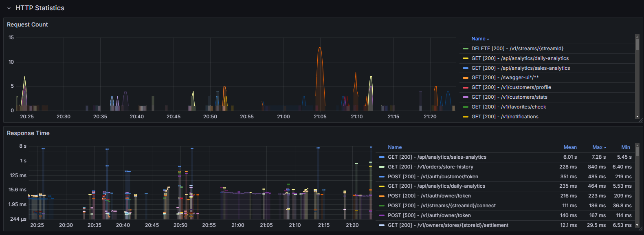Select GET daily-analytics series in Response Time legend

click(437, 186)
